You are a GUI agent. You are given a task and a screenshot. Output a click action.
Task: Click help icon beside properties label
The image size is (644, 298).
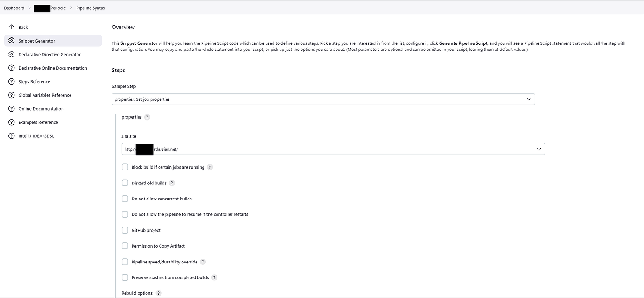[x=147, y=117]
